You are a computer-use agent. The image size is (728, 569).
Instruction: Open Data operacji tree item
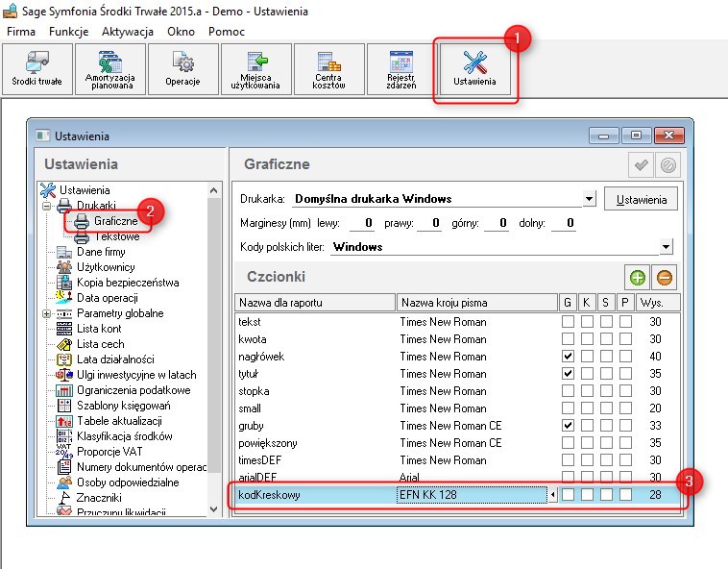[x=108, y=298]
